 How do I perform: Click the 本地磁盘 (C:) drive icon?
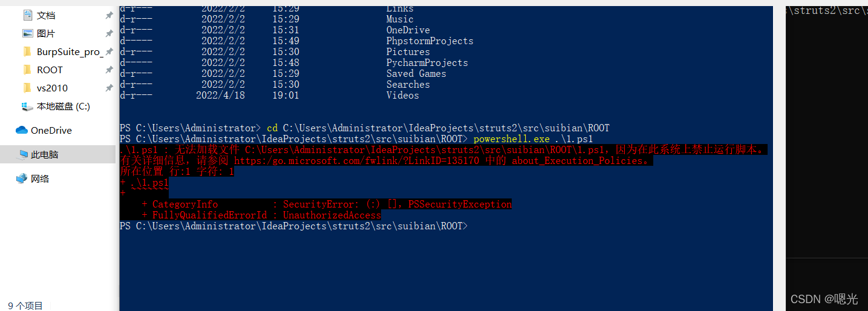tap(27, 106)
